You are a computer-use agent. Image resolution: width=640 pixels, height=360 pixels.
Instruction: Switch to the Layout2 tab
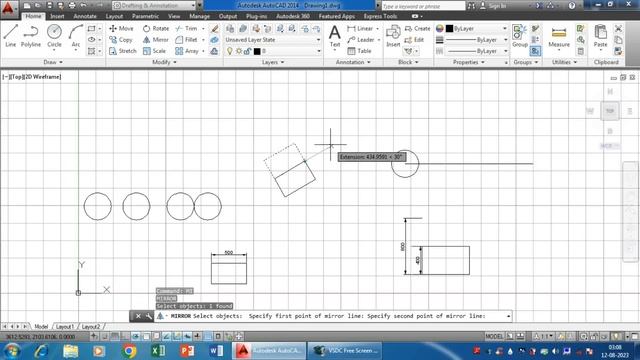tap(91, 327)
